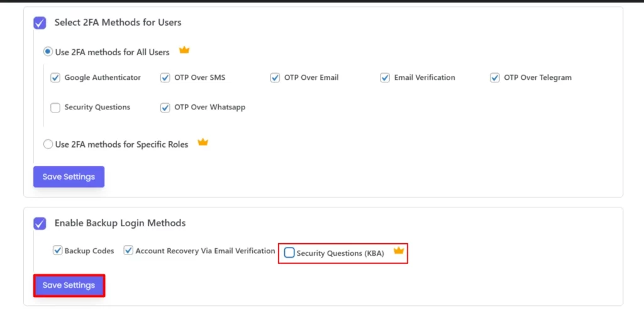
Task: Enable the Security Questions (KBA) backup method
Action: tap(289, 253)
